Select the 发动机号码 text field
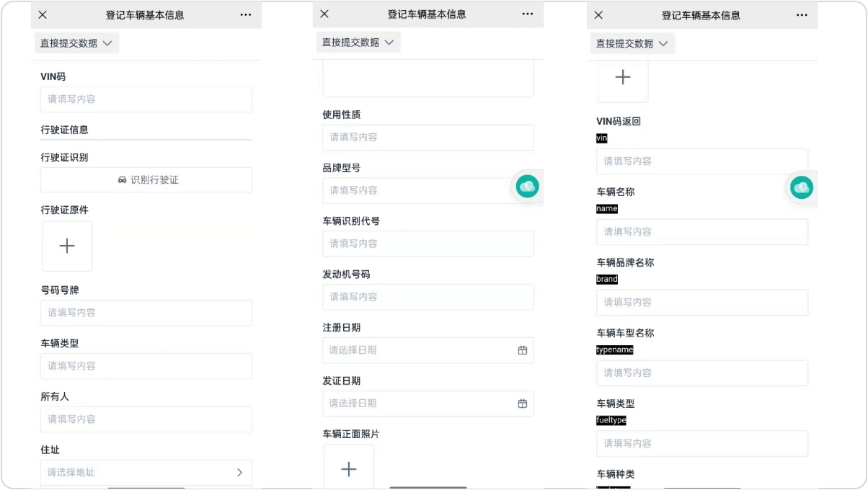This screenshot has width=868, height=490. 428,297
